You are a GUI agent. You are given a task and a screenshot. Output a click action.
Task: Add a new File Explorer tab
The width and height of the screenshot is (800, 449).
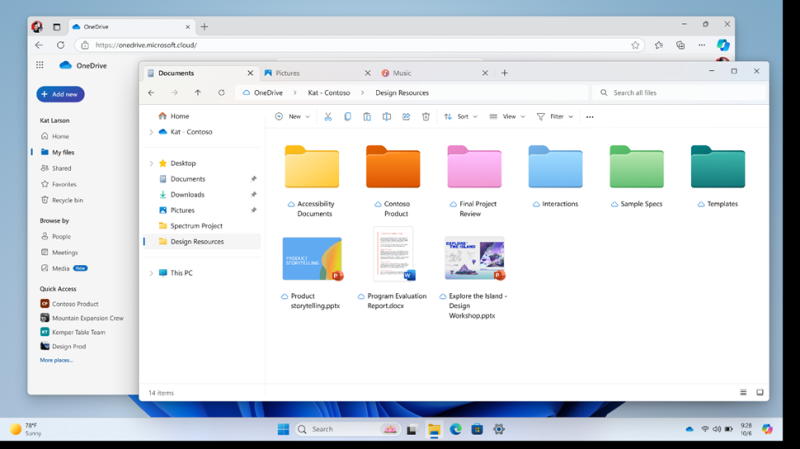pos(505,73)
